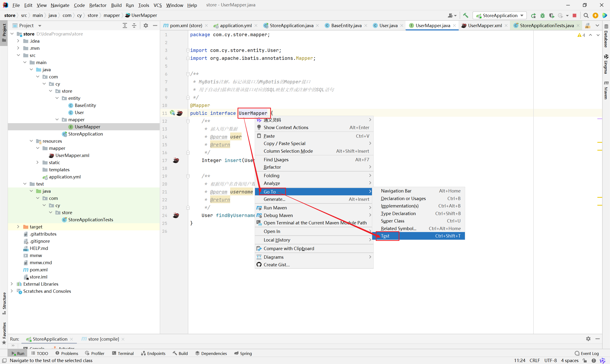Click the yellow warning stripe marker on the editor scrollbar
610x364 pixels.
click(x=600, y=142)
